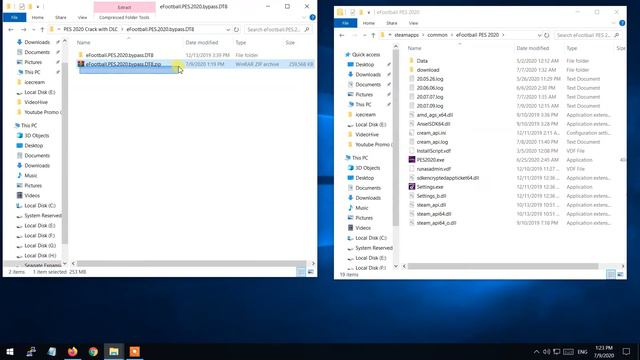The height and width of the screenshot is (360, 640).
Task: Open notification center icon
Action: click(626, 351)
